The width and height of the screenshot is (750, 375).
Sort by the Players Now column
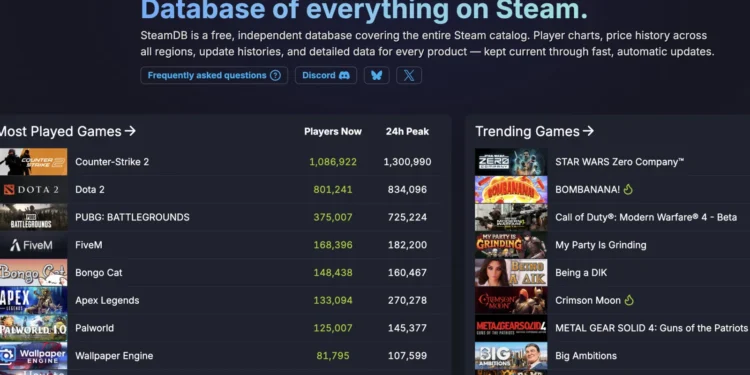pyautogui.click(x=333, y=132)
